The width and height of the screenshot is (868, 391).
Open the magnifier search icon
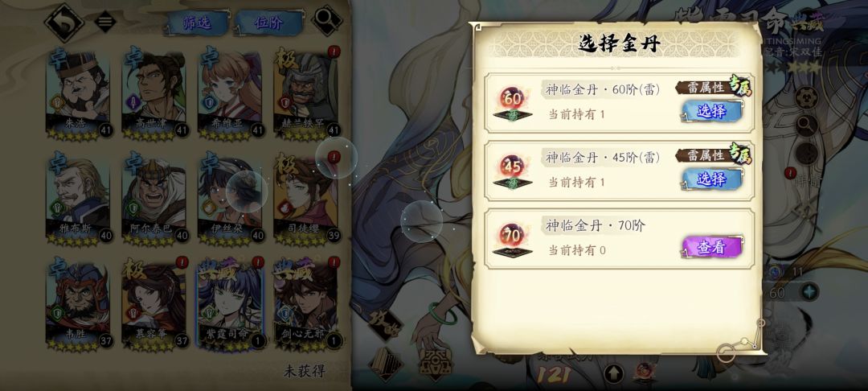(x=327, y=21)
